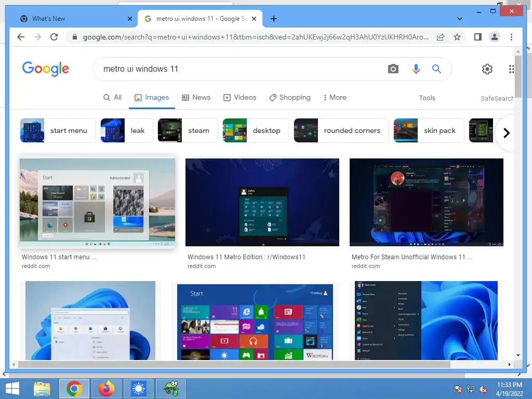Open the taskbar clock showing 11:33 PM

(509, 389)
